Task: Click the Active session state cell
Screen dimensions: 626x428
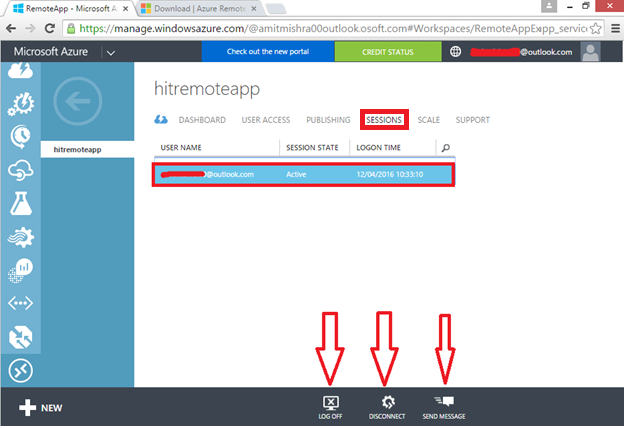Action: 296,174
